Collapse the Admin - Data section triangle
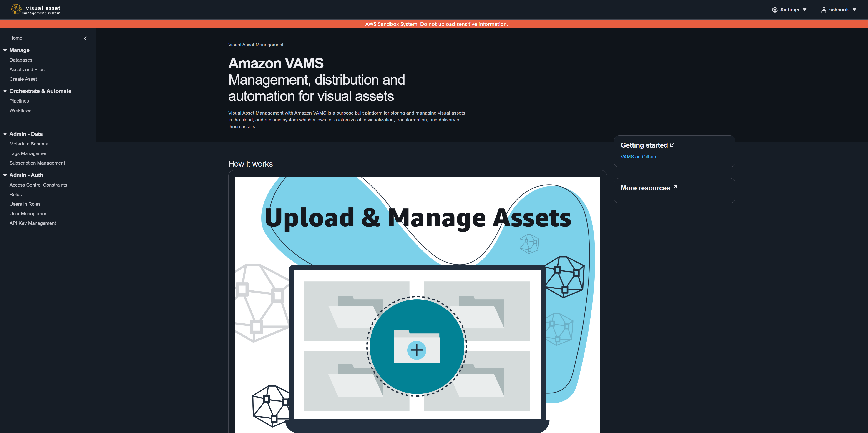868x433 pixels. coord(5,134)
